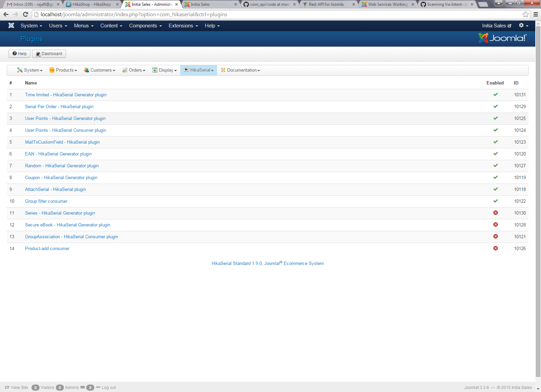The height and width of the screenshot is (392, 541).
Task: Open the Joomla System top menu
Action: click(31, 26)
